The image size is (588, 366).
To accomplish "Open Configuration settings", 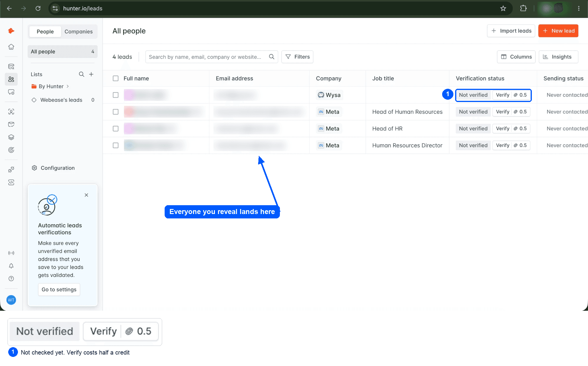I will point(53,168).
